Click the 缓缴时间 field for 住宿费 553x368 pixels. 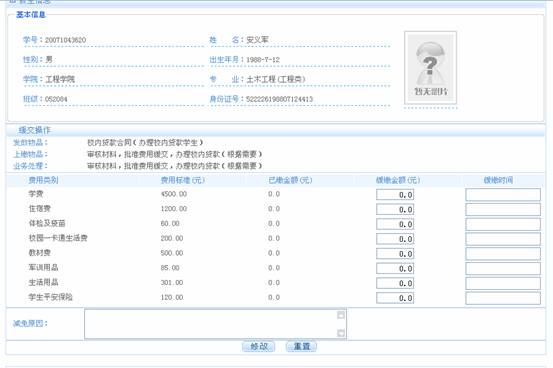click(503, 210)
